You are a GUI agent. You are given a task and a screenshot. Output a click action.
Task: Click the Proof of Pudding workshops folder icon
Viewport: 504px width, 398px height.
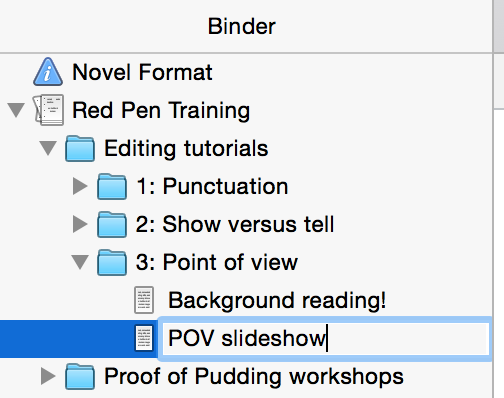click(x=80, y=377)
